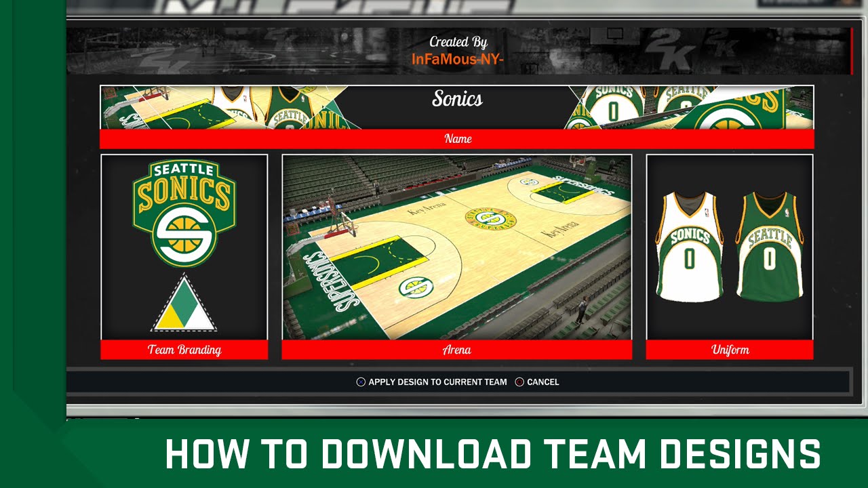
Task: Open the Uniform label
Action: tap(730, 350)
